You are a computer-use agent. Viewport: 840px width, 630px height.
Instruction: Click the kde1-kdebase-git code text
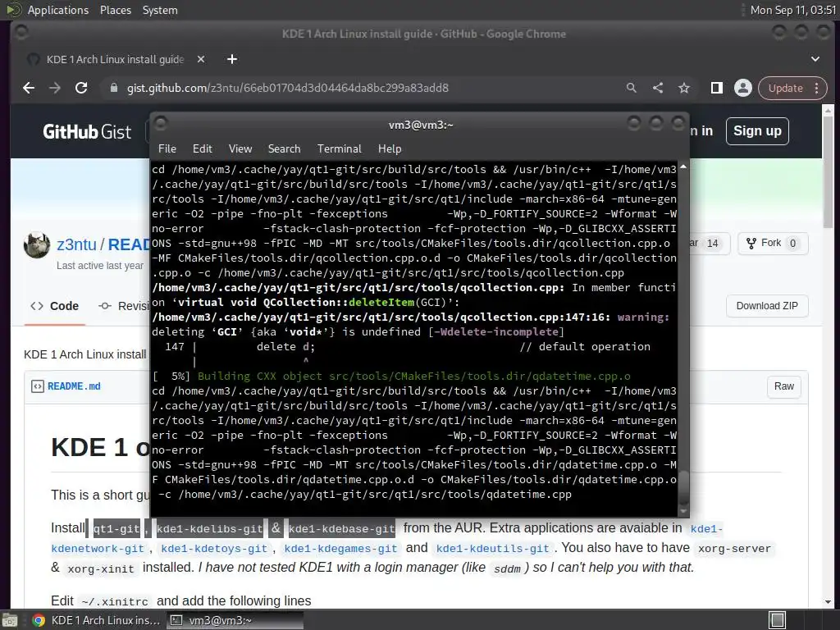tap(342, 529)
